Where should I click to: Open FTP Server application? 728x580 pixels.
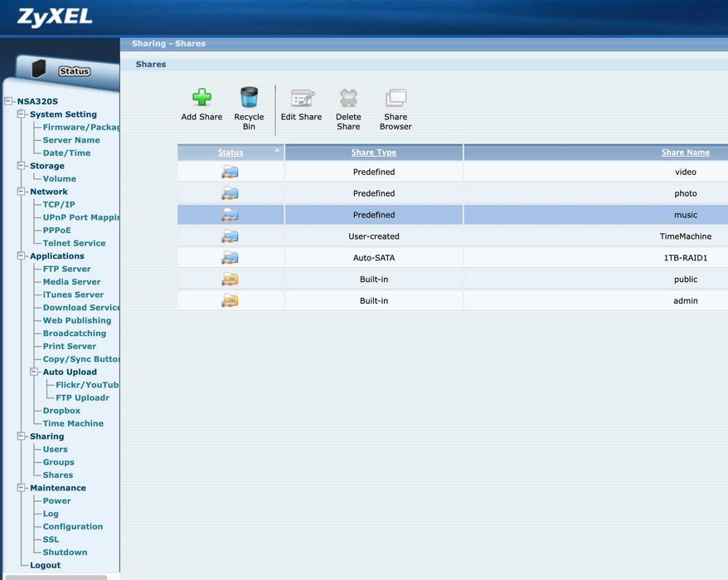pyautogui.click(x=67, y=269)
